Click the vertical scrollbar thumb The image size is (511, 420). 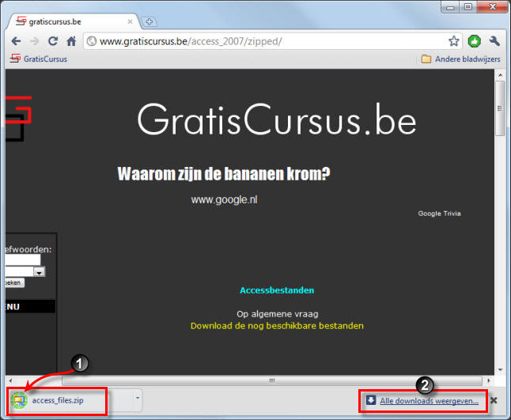(500, 108)
